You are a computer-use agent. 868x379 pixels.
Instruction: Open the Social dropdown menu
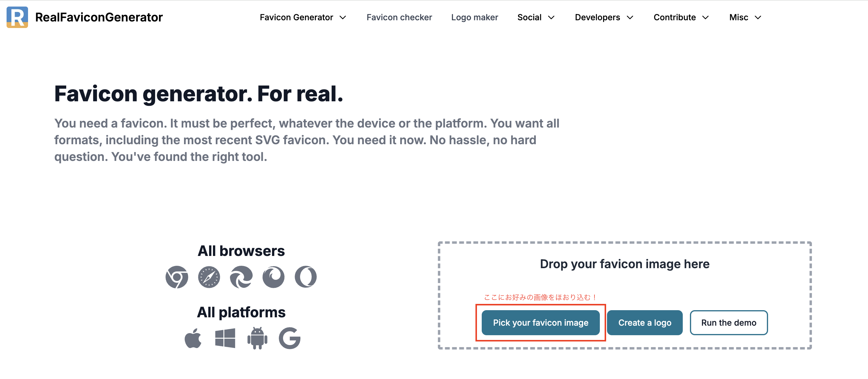[536, 17]
